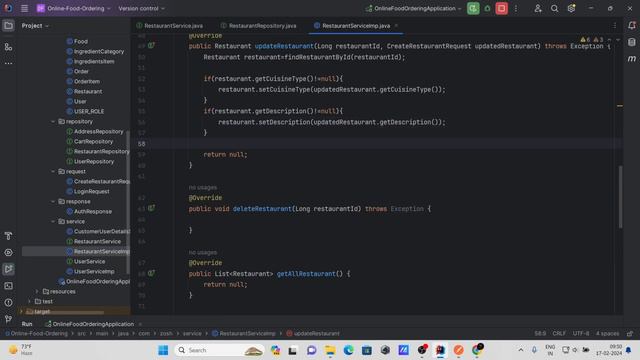Click the Debug bug icon
Image resolution: width=640 pixels, height=360 pixels.
click(x=487, y=8)
